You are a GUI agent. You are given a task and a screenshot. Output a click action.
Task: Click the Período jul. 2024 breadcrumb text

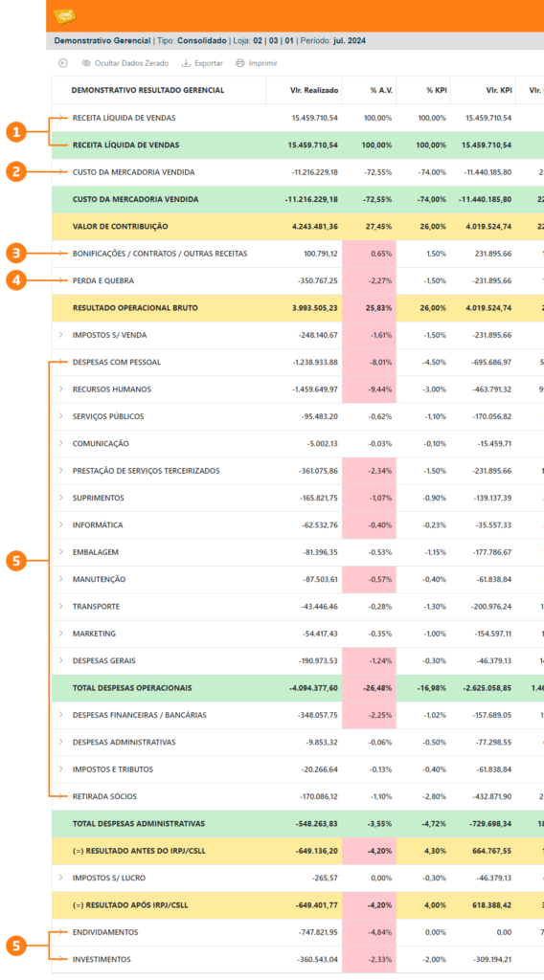pos(333,41)
